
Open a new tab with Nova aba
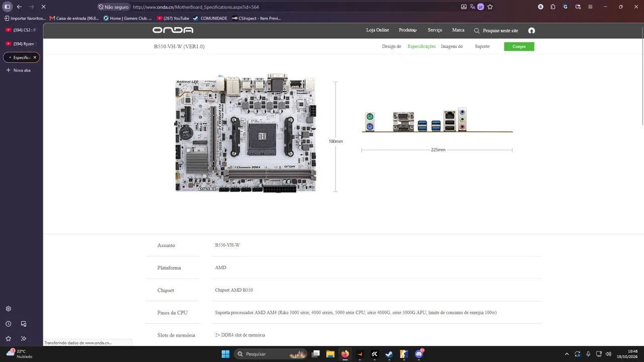[x=18, y=70]
